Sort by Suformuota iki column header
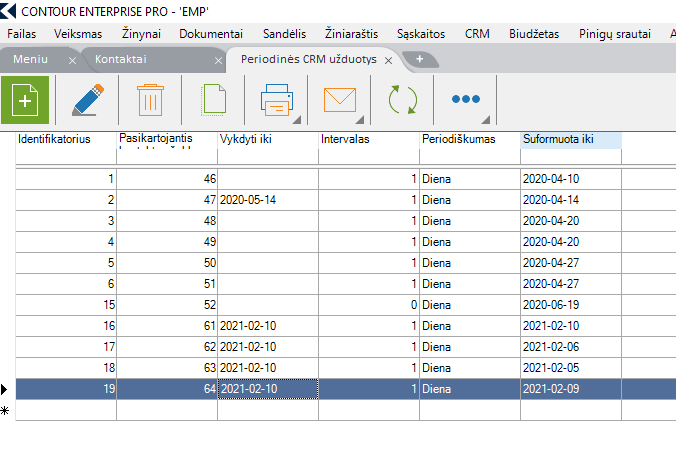676x466 pixels. (571, 139)
